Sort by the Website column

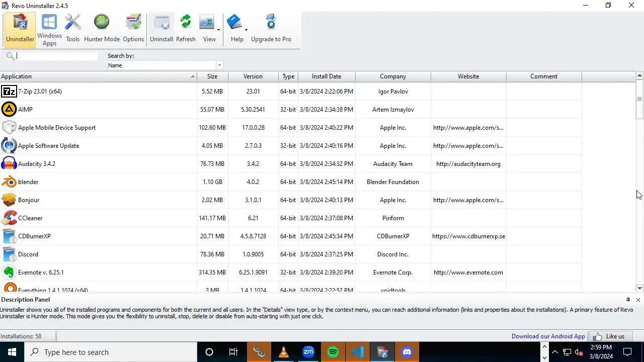(x=468, y=76)
